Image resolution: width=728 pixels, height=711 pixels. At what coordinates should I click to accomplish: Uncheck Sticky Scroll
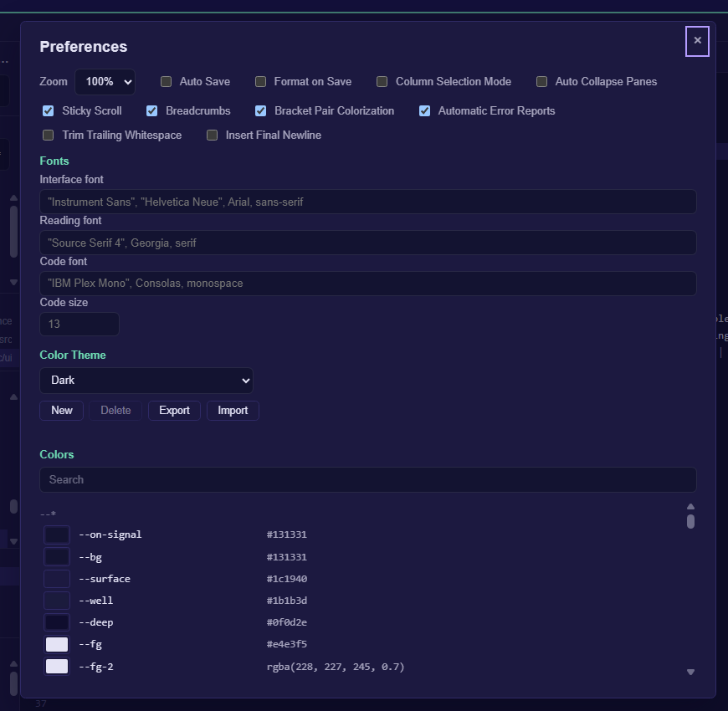(x=48, y=111)
